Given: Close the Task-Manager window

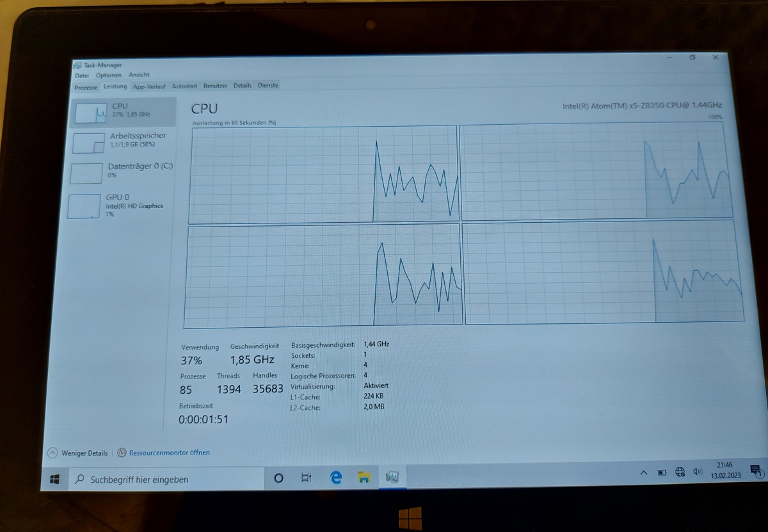Looking at the screenshot, I should 716,58.
